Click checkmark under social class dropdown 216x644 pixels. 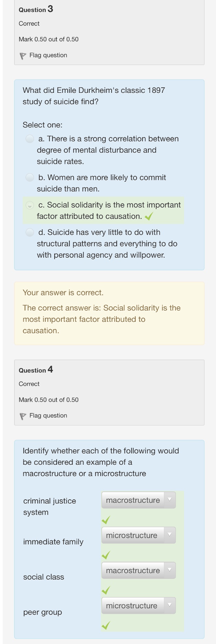(106, 590)
